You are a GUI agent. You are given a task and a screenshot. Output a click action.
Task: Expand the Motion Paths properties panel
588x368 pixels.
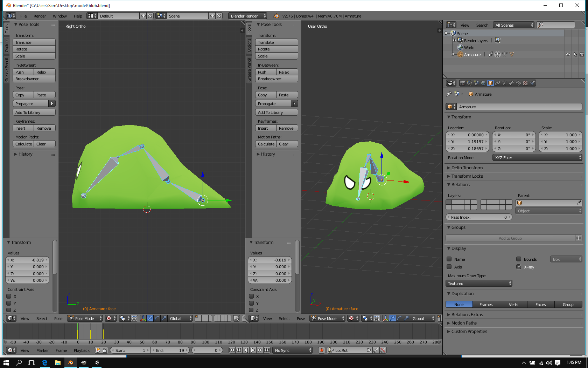point(464,323)
